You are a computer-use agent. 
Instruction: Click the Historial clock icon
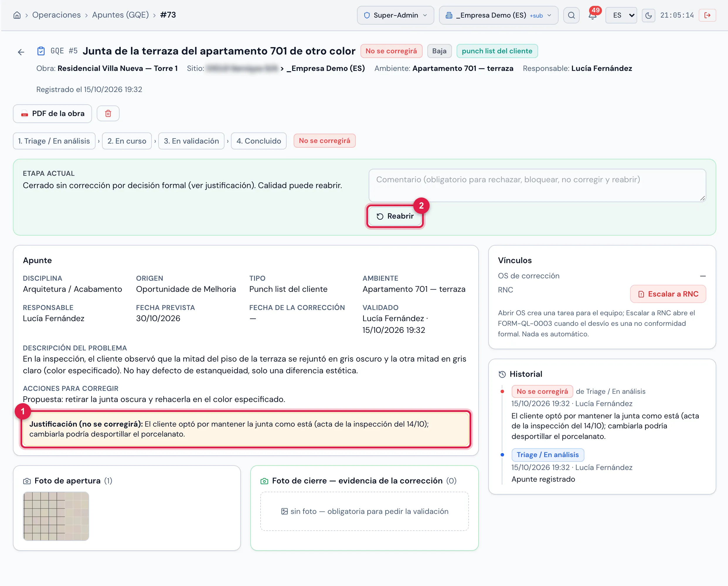(x=502, y=374)
